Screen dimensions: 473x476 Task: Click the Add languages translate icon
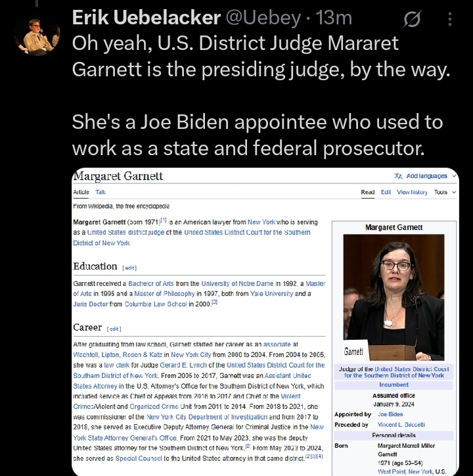click(x=398, y=176)
